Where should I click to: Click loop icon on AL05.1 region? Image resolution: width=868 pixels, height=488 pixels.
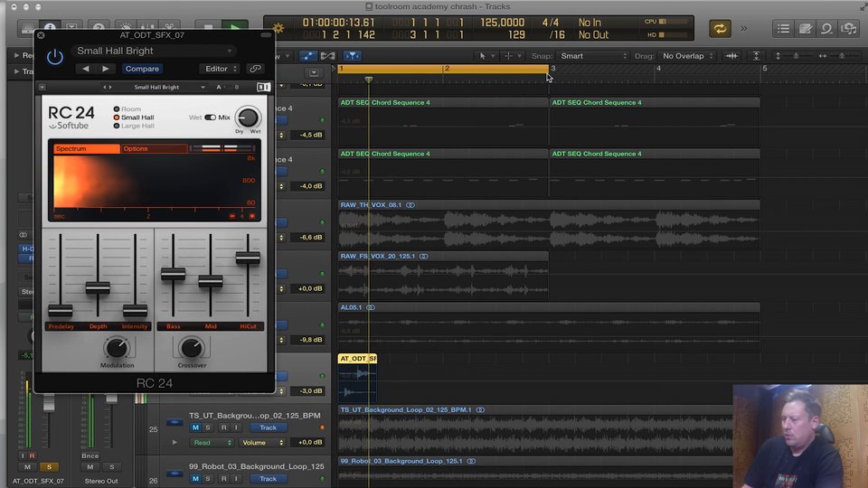[x=371, y=307]
